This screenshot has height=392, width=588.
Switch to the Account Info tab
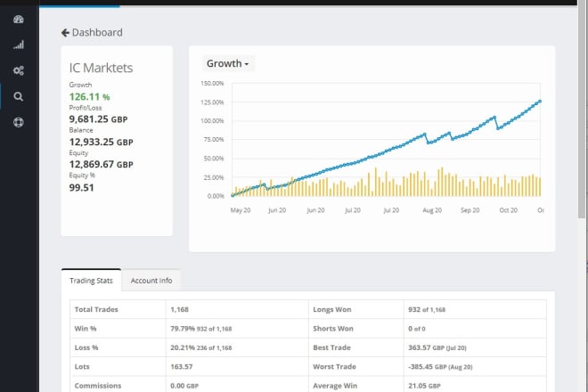pyautogui.click(x=151, y=281)
